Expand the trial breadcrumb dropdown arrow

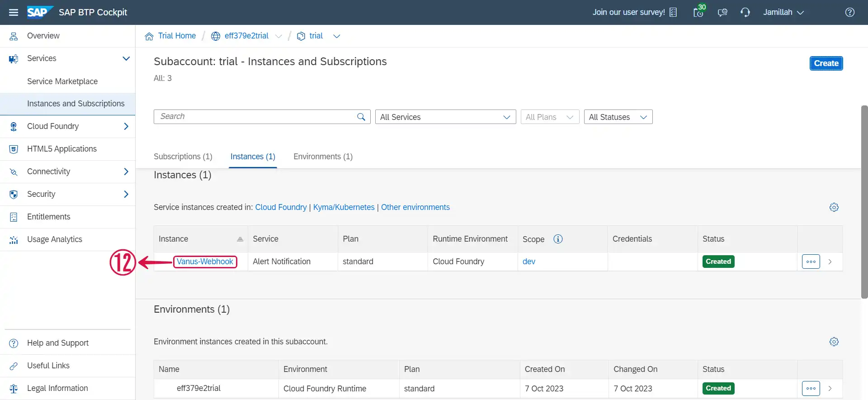click(336, 36)
